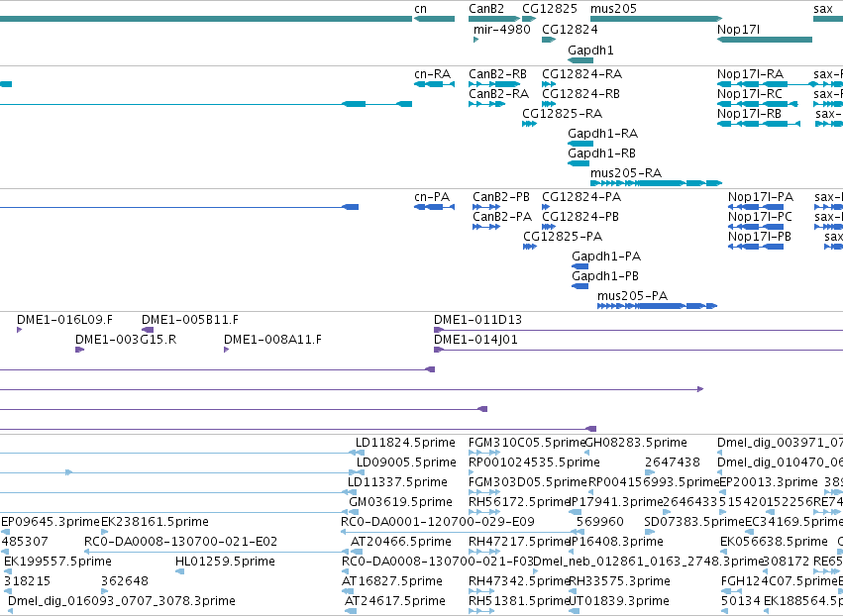
Task: Click the CanB2-RA transcript label
Action: pyautogui.click(x=498, y=94)
